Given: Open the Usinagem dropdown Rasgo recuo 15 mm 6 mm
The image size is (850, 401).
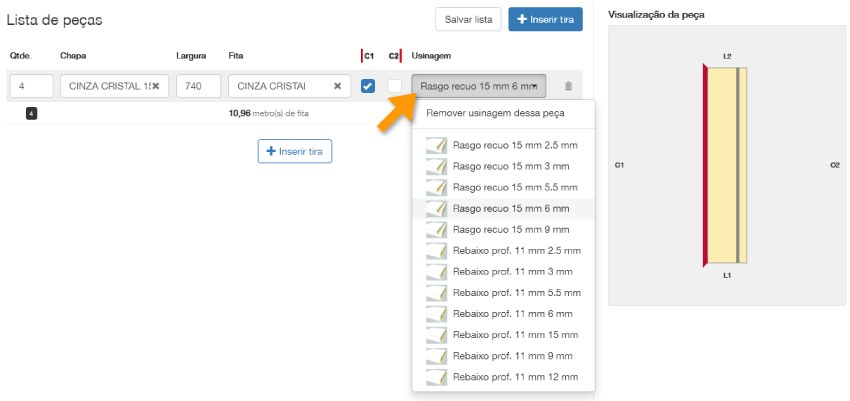Looking at the screenshot, I should pos(479,86).
